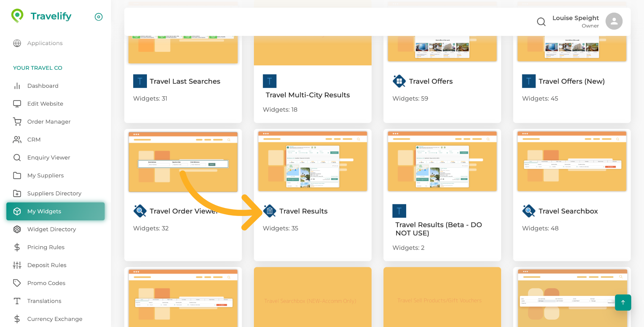Click the 'Widgets: 45' count text
Screen dimensions: 644x327
pyautogui.click(x=540, y=99)
